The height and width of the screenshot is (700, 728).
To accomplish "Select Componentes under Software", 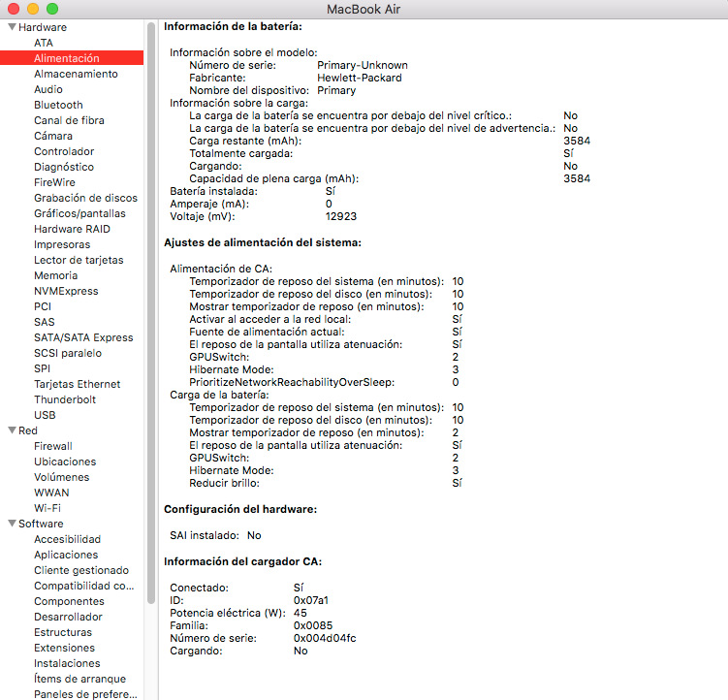I will (x=69, y=601).
